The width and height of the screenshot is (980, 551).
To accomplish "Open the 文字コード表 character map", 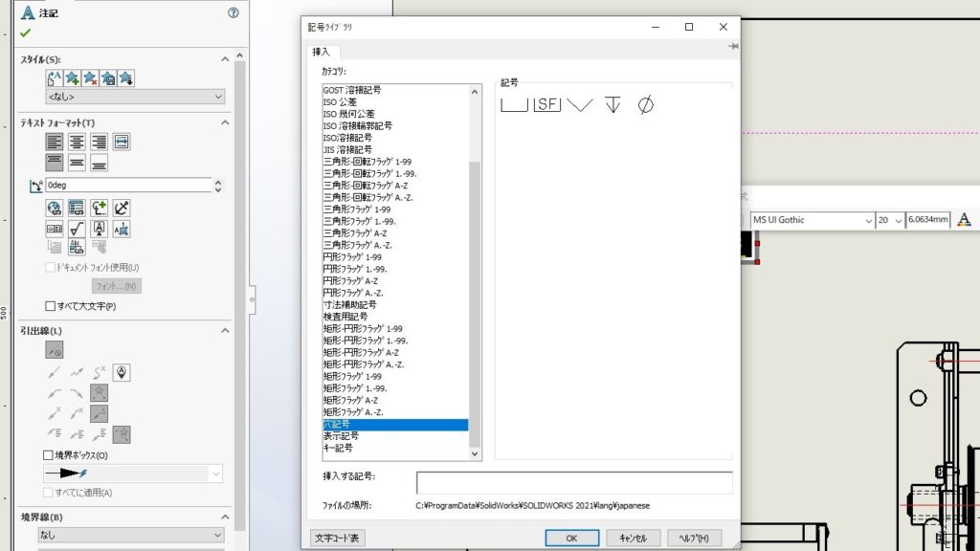I will point(338,539).
